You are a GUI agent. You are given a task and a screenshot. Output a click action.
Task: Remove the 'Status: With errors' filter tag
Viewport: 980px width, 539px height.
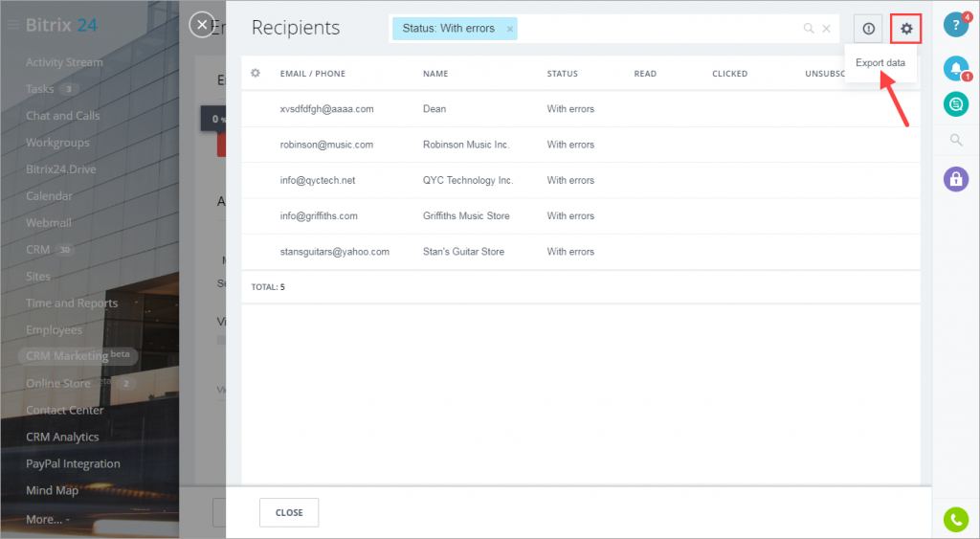[510, 29]
